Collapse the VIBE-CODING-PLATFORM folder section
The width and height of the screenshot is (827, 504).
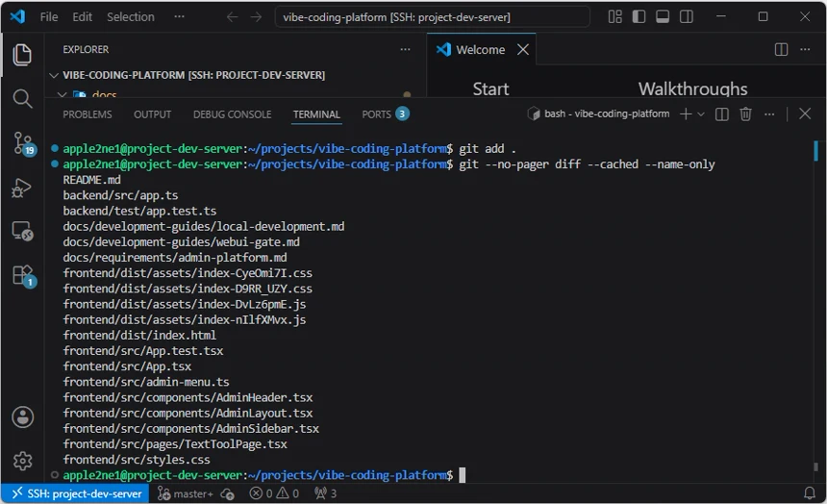click(x=54, y=75)
